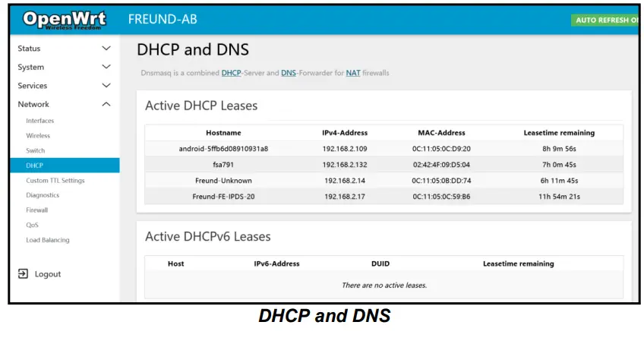Click MAC address 0C:11:05:0C:D9:20

441,149
